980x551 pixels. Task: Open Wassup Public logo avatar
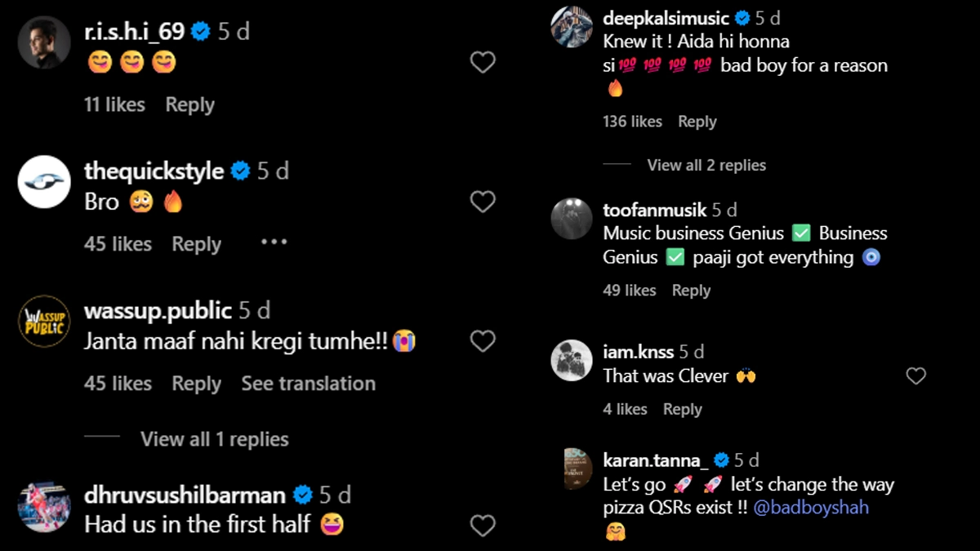(44, 321)
